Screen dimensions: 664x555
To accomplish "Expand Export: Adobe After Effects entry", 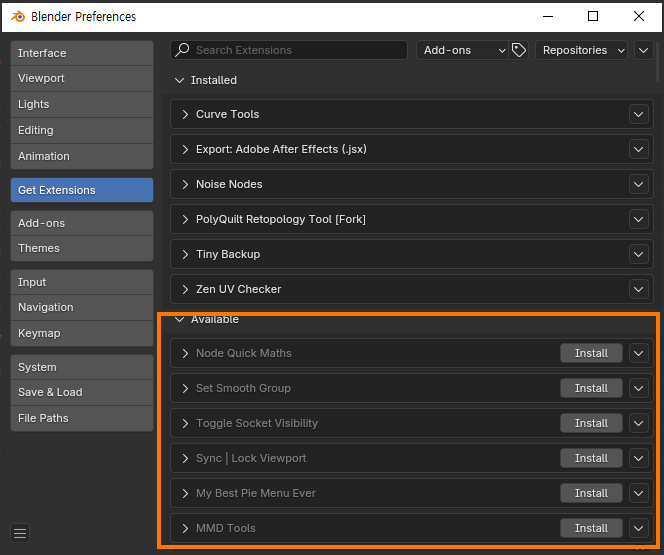I will [x=185, y=149].
